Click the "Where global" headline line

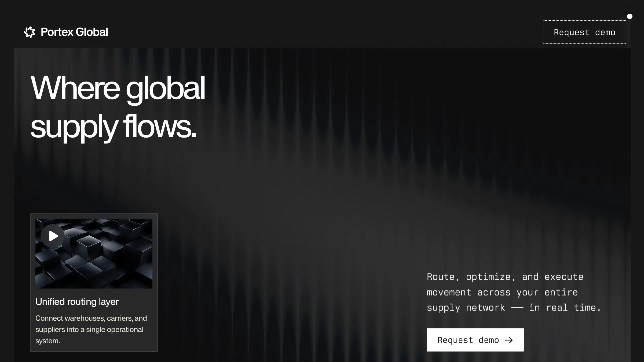click(x=118, y=88)
